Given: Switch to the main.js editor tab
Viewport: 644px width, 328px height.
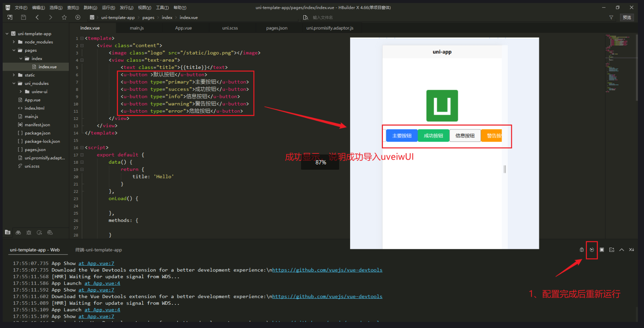Looking at the screenshot, I should coord(137,28).
